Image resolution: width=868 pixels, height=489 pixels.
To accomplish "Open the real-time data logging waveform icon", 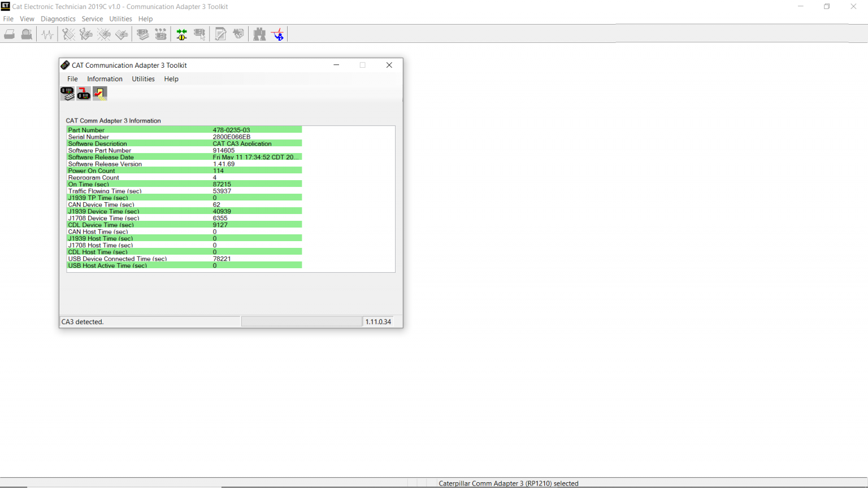I will (47, 34).
